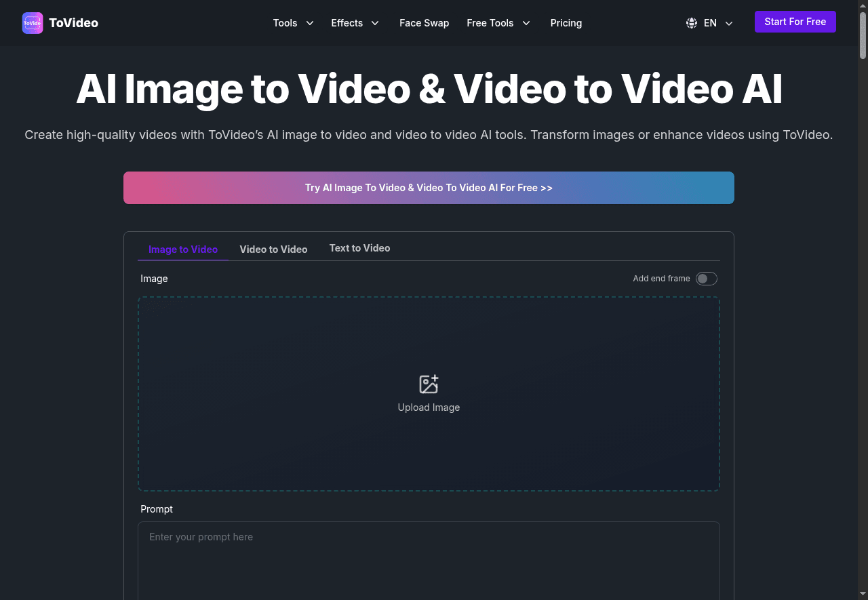The height and width of the screenshot is (600, 868).
Task: Switch to the Video to Video tab
Action: tap(273, 249)
